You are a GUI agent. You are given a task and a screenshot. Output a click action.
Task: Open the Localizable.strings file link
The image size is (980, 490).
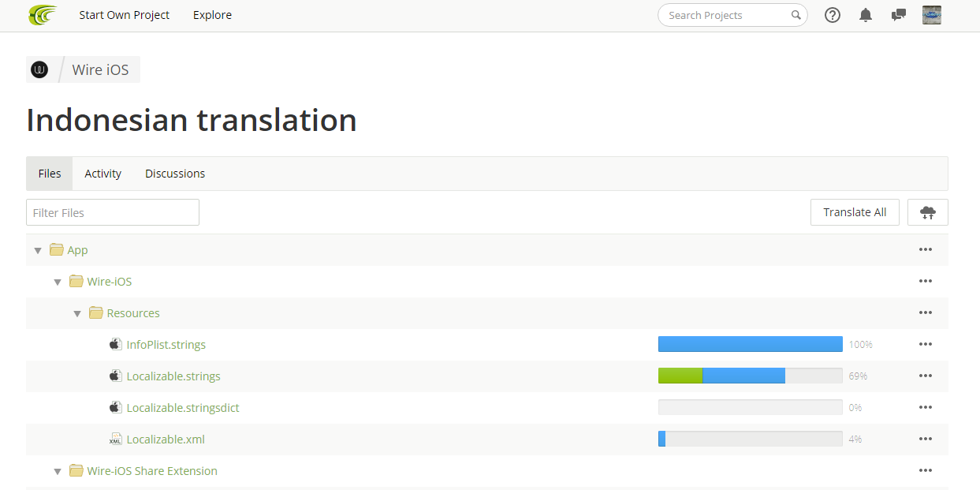pyautogui.click(x=173, y=376)
